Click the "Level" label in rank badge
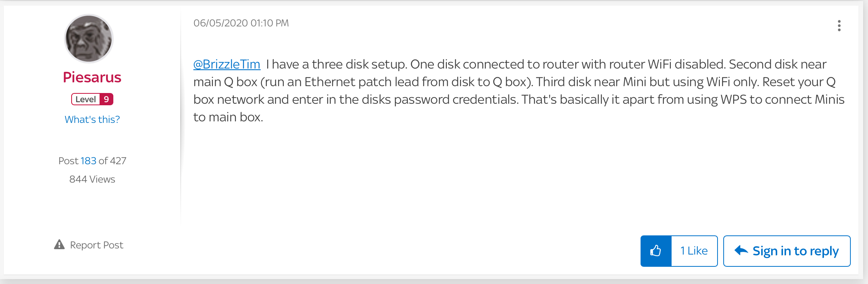 pos(85,100)
